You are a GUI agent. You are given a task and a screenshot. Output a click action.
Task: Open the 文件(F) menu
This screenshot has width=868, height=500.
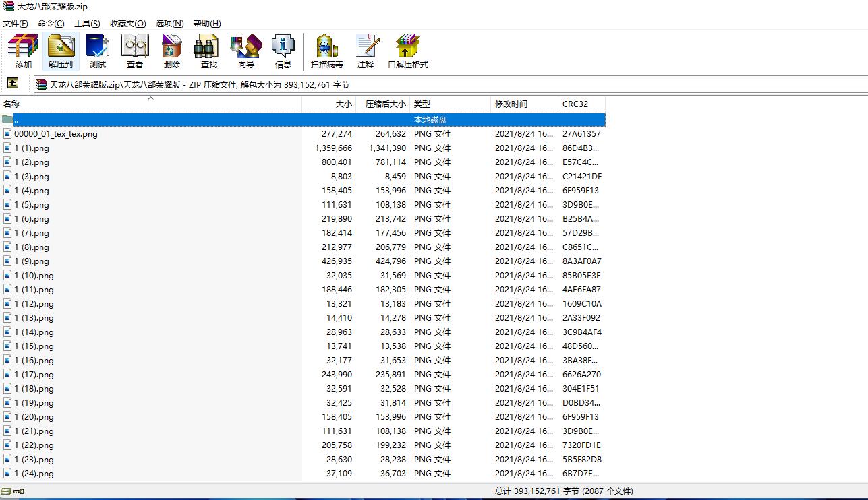point(16,24)
